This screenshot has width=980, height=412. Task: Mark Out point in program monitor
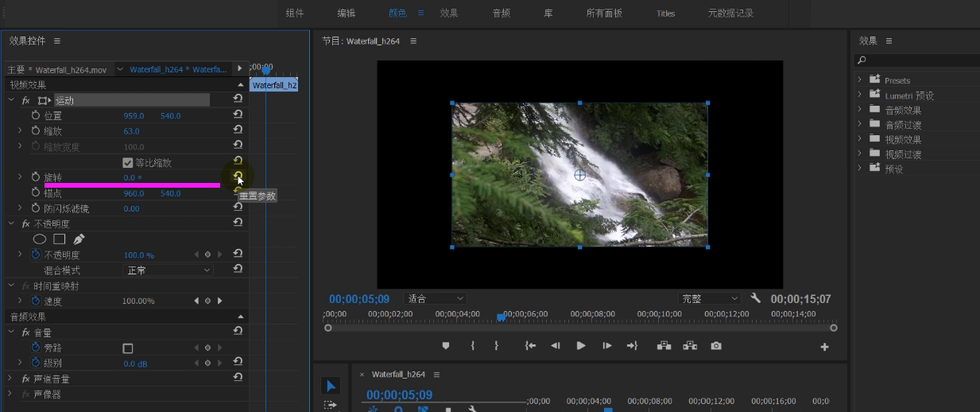pos(497,346)
